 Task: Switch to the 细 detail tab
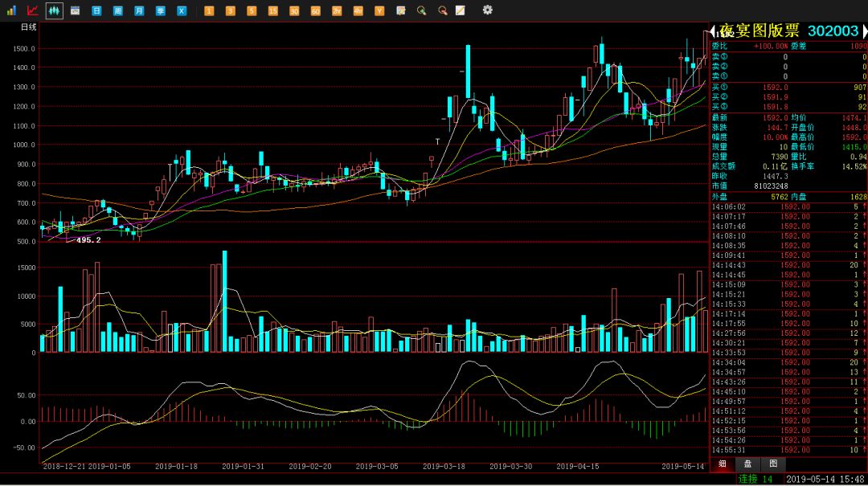(x=723, y=464)
